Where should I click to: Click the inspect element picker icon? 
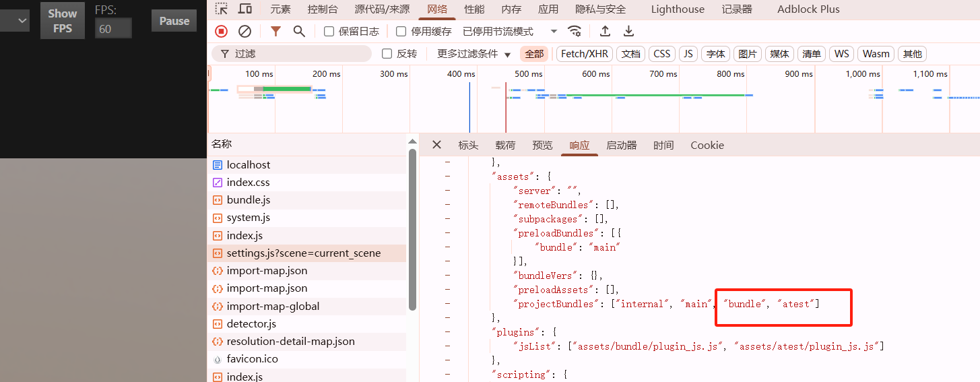point(222,9)
